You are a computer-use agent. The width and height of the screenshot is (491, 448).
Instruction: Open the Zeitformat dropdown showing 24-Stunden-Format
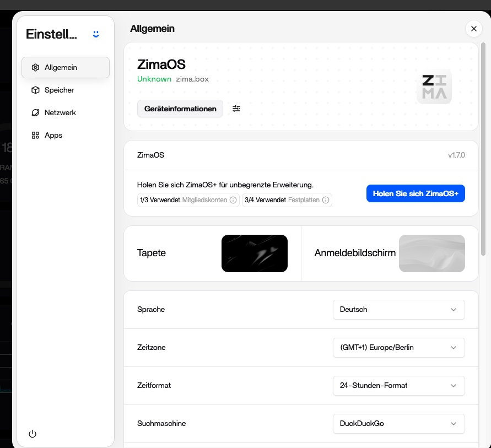click(x=398, y=385)
